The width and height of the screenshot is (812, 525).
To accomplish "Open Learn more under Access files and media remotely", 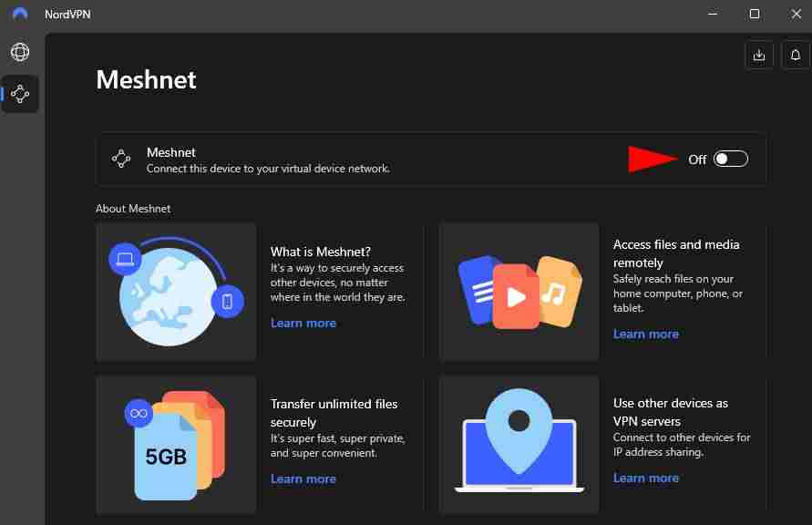I will (x=646, y=334).
